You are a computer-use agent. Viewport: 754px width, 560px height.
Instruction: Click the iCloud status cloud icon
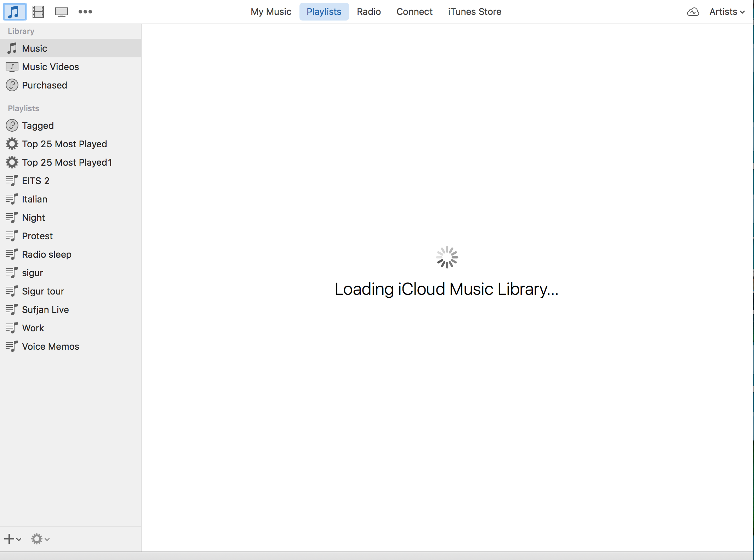coord(693,12)
